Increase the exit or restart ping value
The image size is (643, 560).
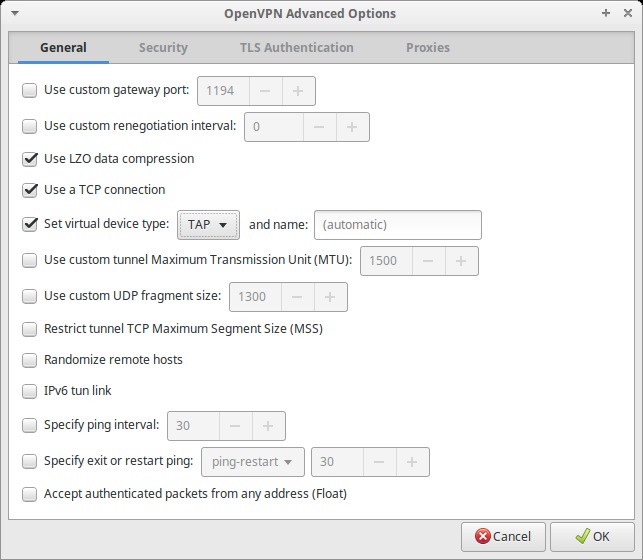pyautogui.click(x=413, y=462)
